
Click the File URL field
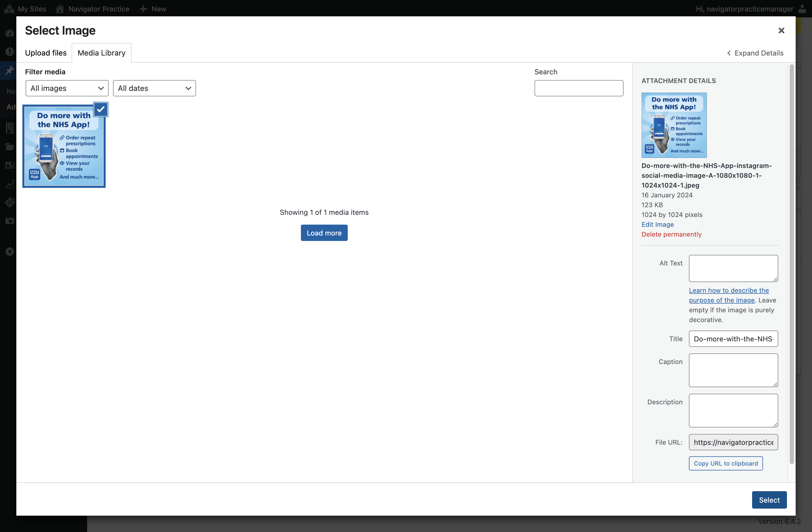pyautogui.click(x=734, y=442)
